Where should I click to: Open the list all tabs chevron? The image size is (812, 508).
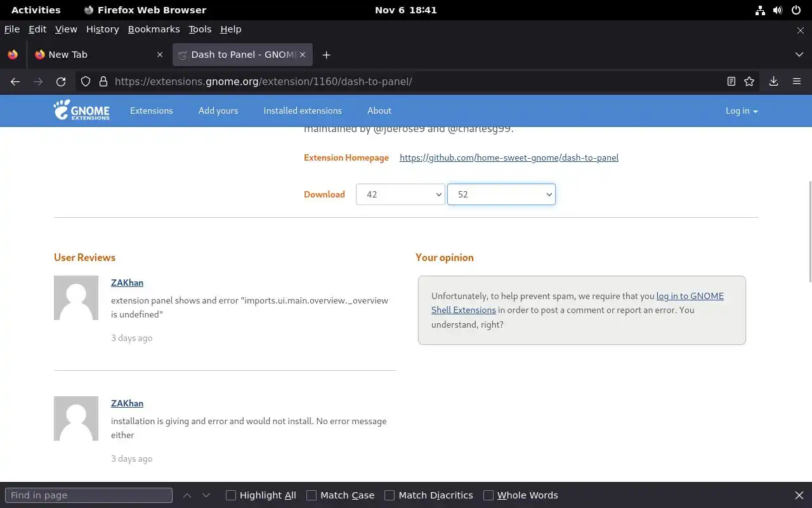[x=799, y=55]
